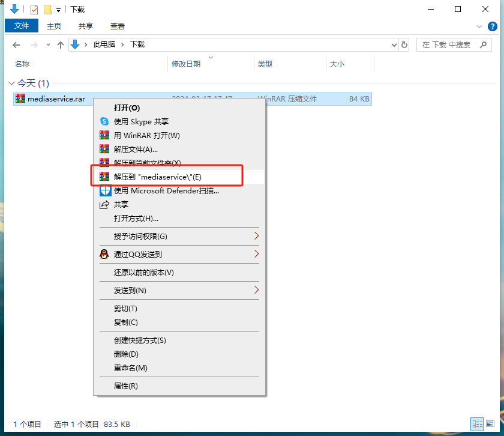Select the mediaservice.rar file name
This screenshot has height=436, width=504.
(56, 98)
